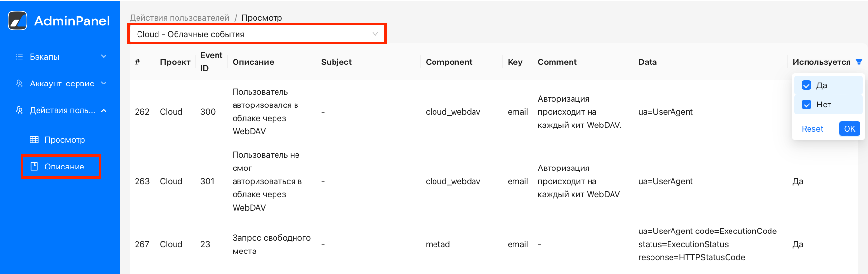Expand the Бэкапы menu chevron
Viewport: 868px width, 274px height.
coord(104,56)
